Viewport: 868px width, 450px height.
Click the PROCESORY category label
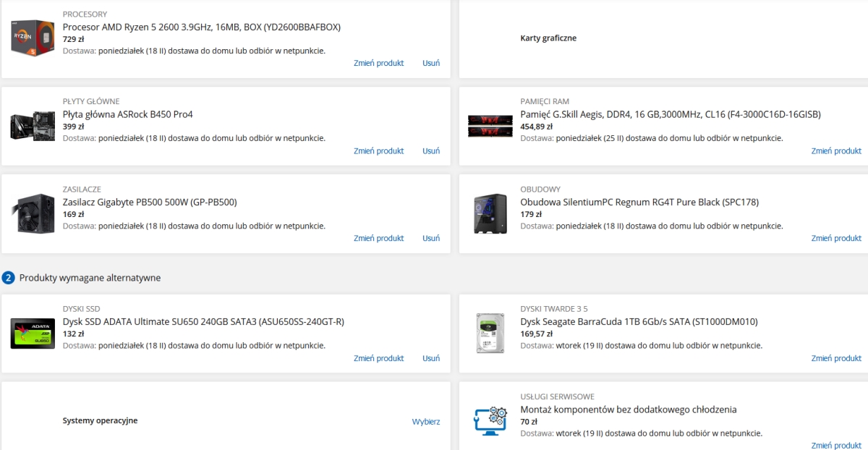(85, 14)
